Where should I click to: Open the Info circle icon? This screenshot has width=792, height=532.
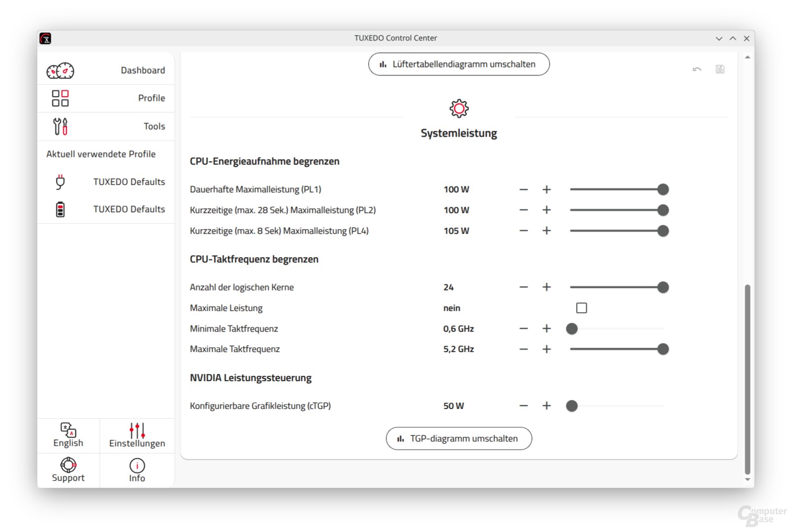click(x=137, y=465)
